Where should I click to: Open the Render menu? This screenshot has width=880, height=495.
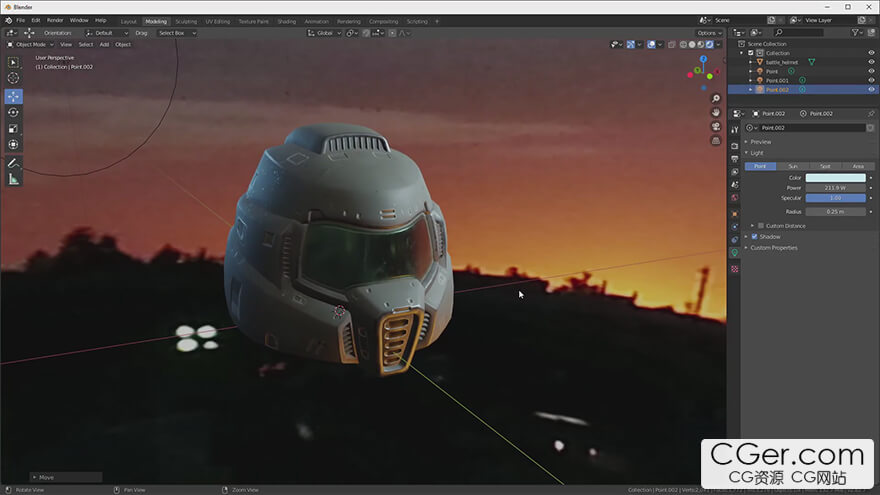click(55, 20)
